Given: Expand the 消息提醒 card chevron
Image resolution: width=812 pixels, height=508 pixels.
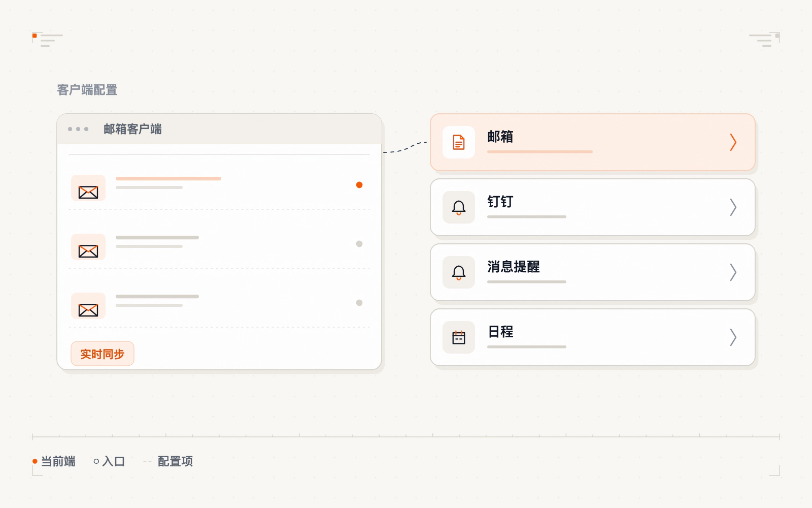Looking at the screenshot, I should pos(733,272).
